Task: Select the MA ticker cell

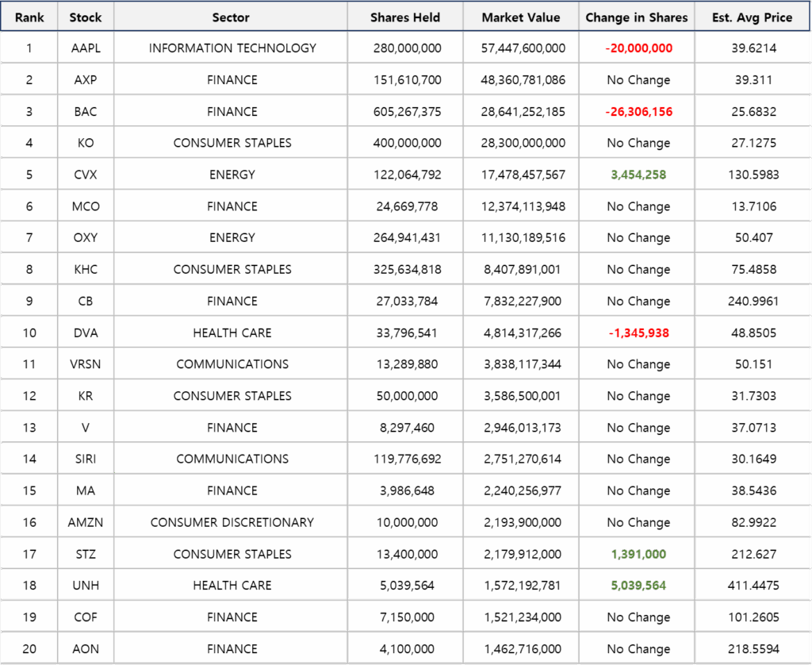Action: 86,490
